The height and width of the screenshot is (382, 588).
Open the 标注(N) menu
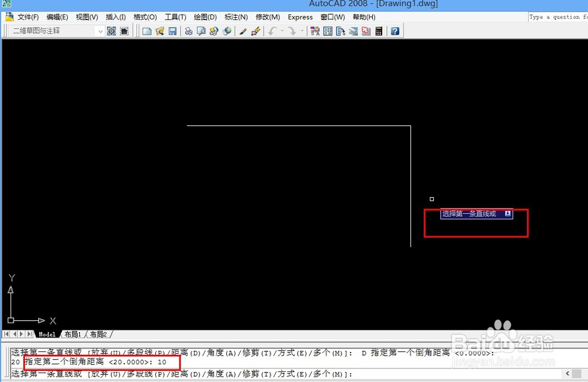[236, 17]
